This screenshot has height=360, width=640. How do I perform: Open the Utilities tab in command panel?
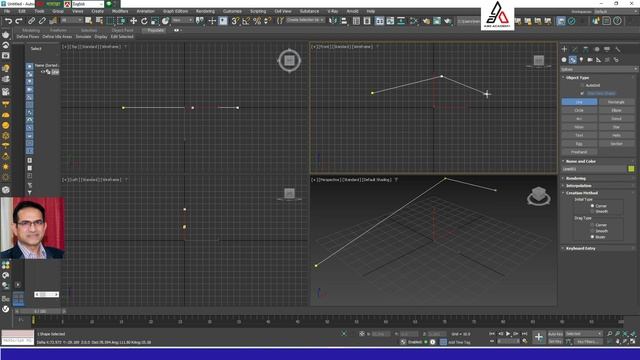pyautogui.click(x=618, y=49)
